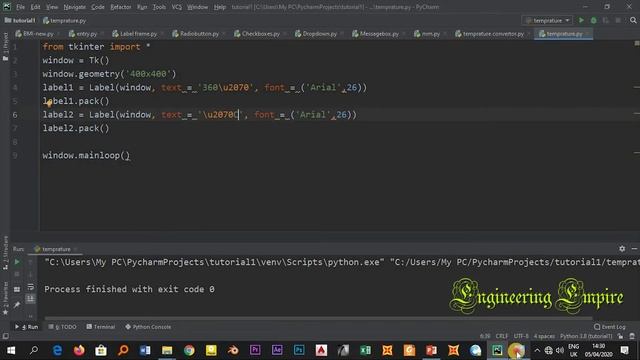Select the active temprature.py editor tab
This screenshot has height=360, width=640.
(563, 34)
